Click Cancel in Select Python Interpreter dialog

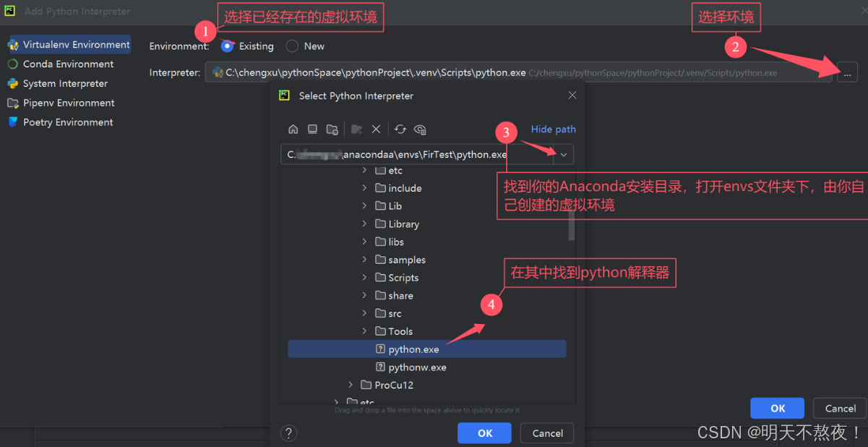547,433
